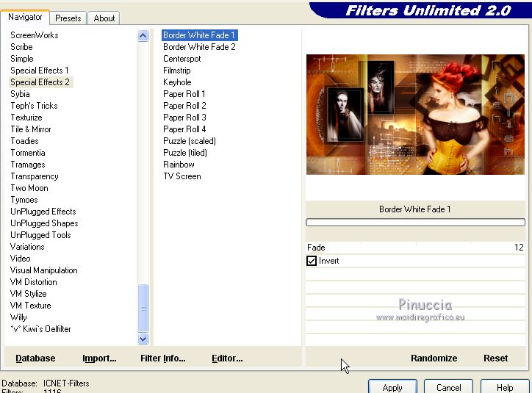Select Variations category
Image resolution: width=532 pixels, height=393 pixels.
pos(27,247)
